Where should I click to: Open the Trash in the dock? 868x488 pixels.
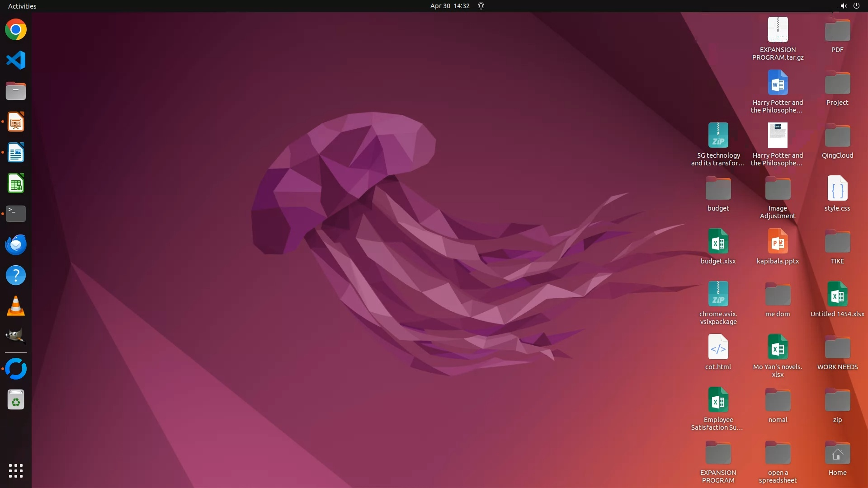[x=16, y=400]
